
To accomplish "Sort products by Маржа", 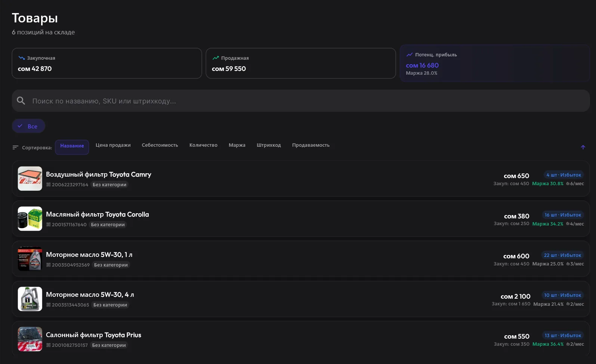I will [x=237, y=145].
